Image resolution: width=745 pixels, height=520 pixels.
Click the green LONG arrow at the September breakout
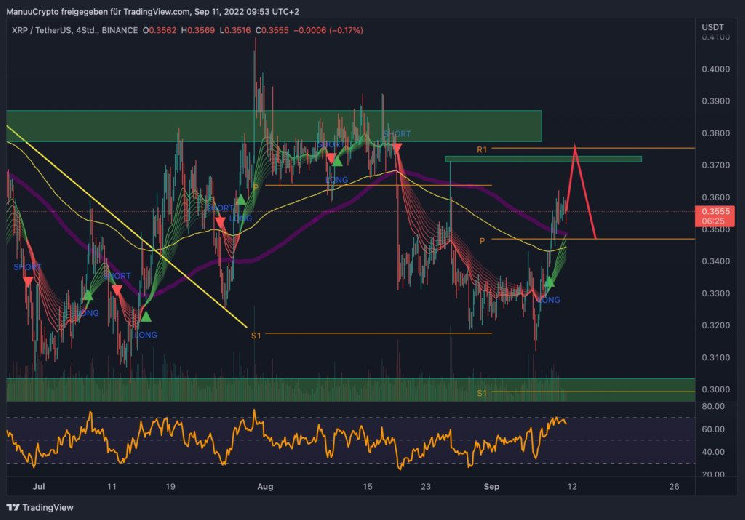pos(549,284)
